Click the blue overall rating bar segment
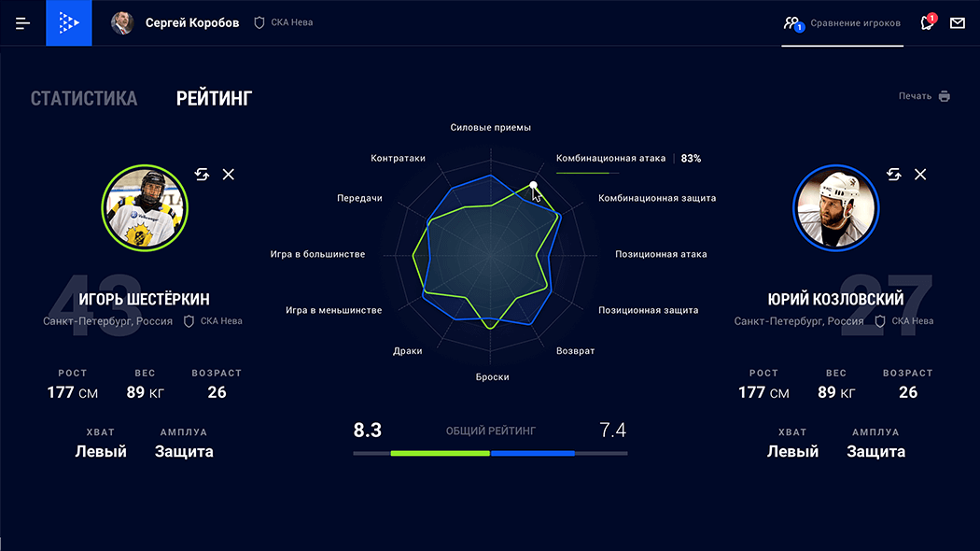Image resolution: width=980 pixels, height=551 pixels. coord(532,453)
